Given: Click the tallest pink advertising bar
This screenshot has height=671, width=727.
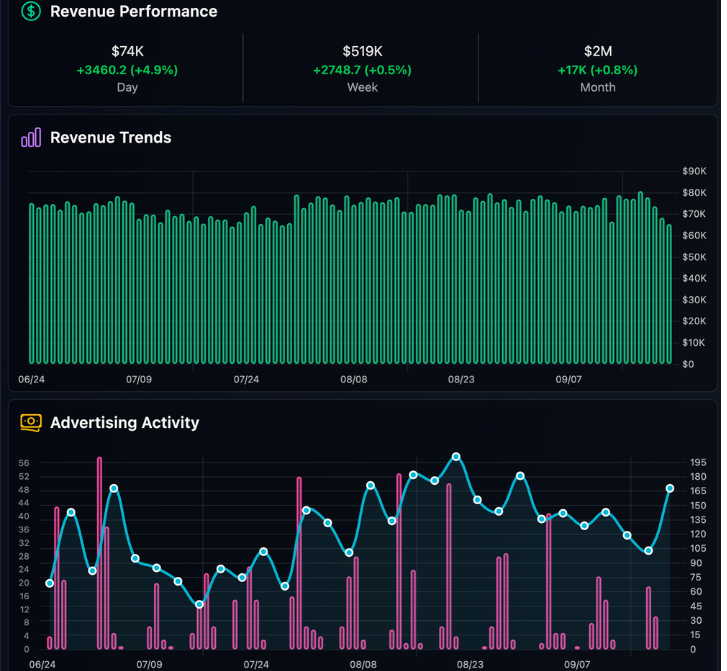Looking at the screenshot, I should click(x=99, y=553).
